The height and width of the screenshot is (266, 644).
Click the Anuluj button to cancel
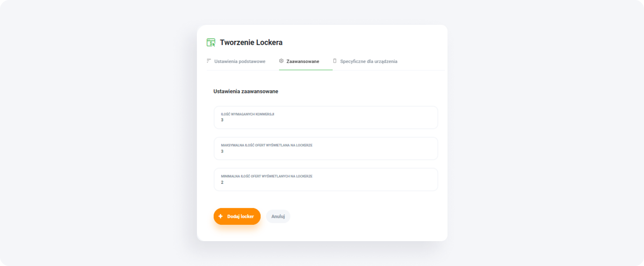coord(278,216)
